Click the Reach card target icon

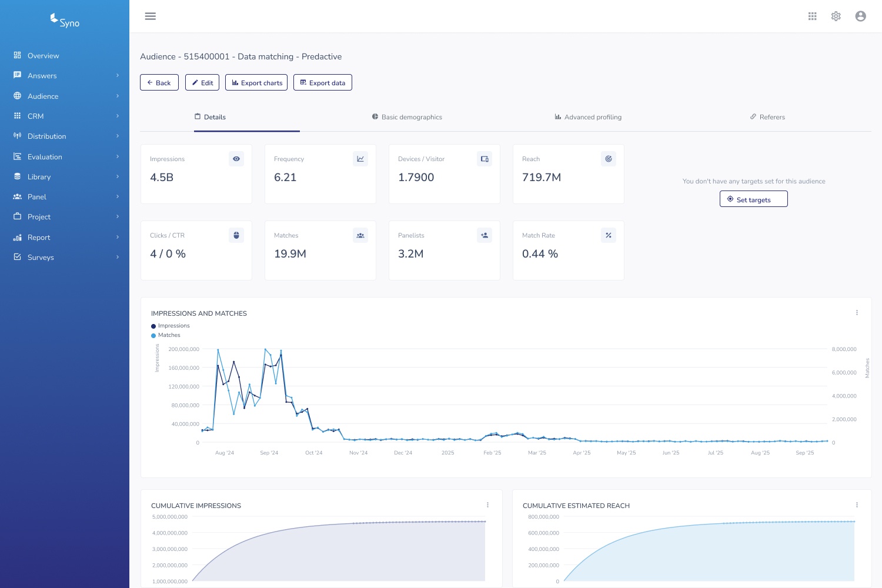pyautogui.click(x=609, y=159)
